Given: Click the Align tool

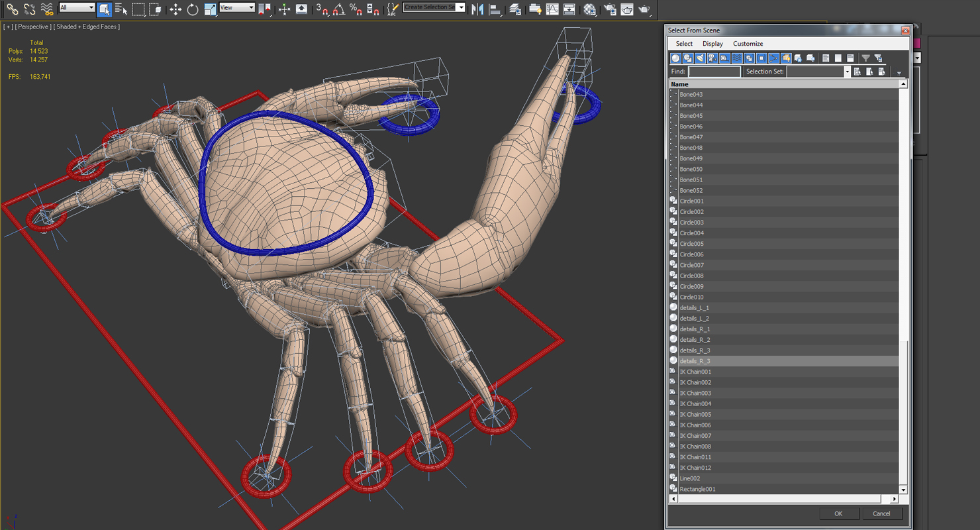Looking at the screenshot, I should (x=495, y=9).
